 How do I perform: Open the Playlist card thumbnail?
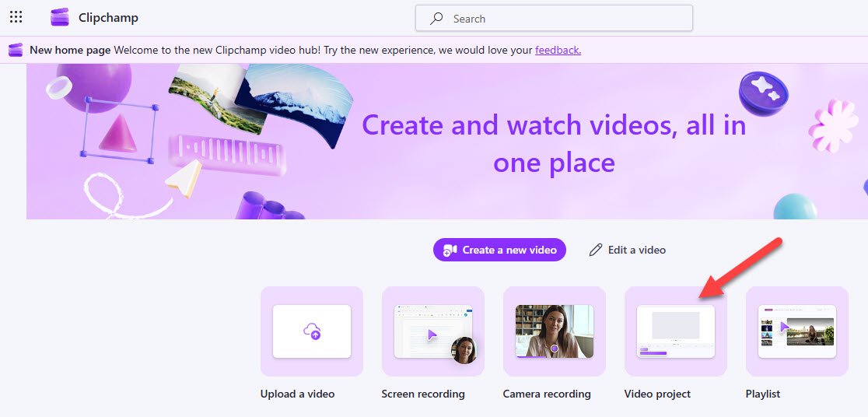pos(796,331)
